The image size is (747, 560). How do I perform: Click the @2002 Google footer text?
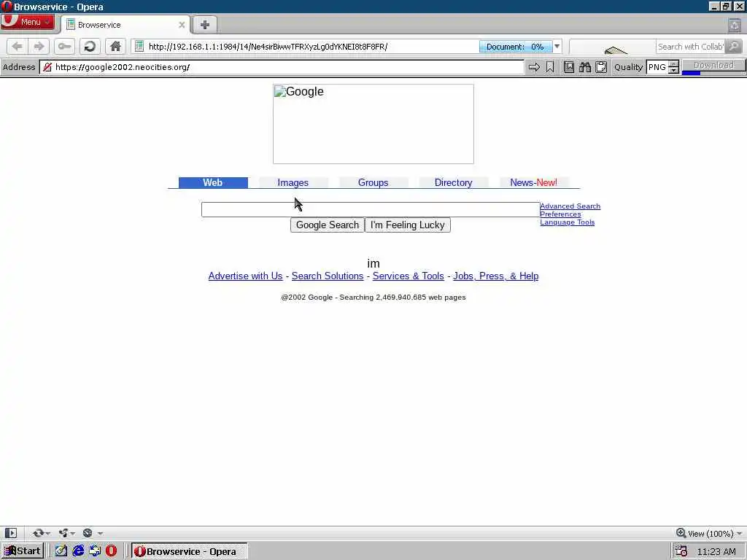[373, 297]
